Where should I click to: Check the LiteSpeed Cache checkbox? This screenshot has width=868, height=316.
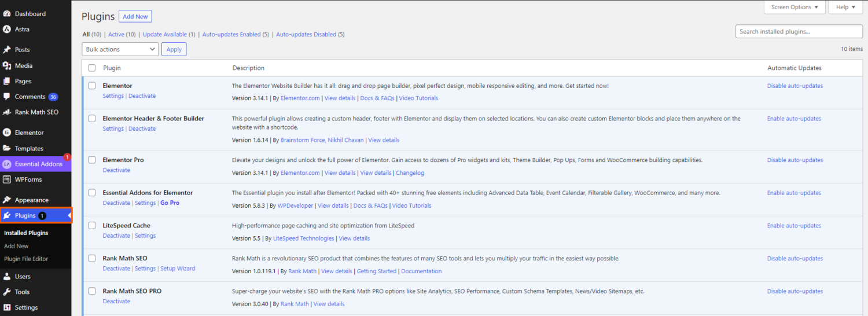[92, 225]
